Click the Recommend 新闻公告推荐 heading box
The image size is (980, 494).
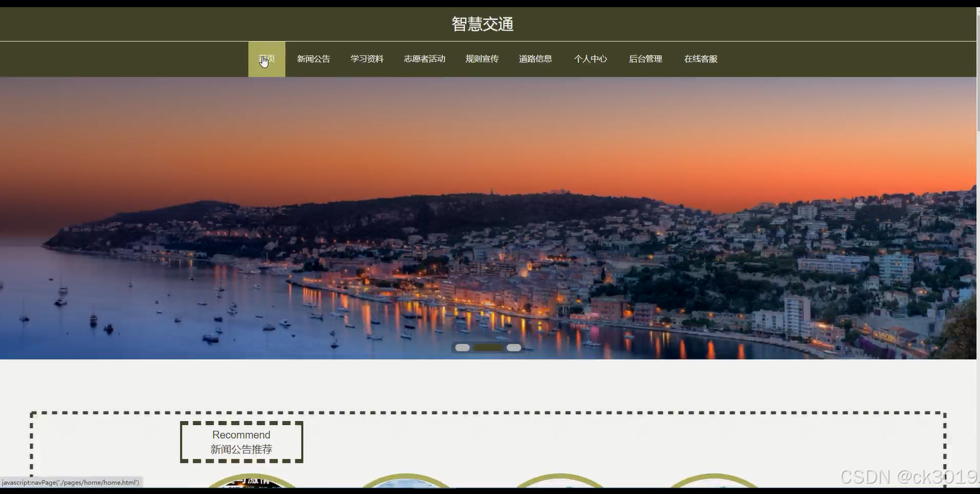[241, 442]
